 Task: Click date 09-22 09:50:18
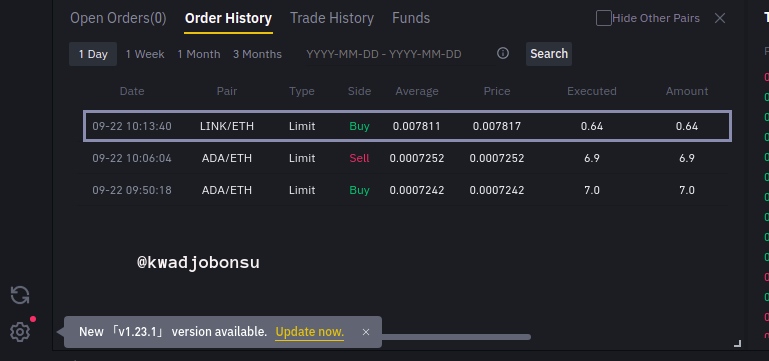pyautogui.click(x=132, y=190)
